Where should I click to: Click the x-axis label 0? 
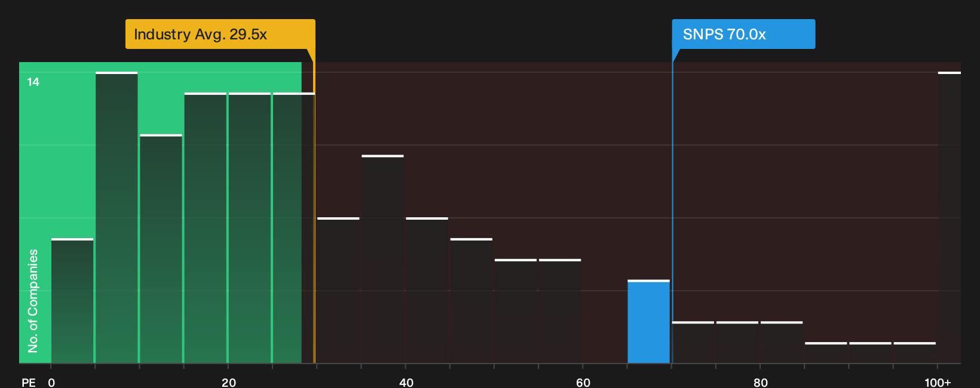[x=51, y=382]
